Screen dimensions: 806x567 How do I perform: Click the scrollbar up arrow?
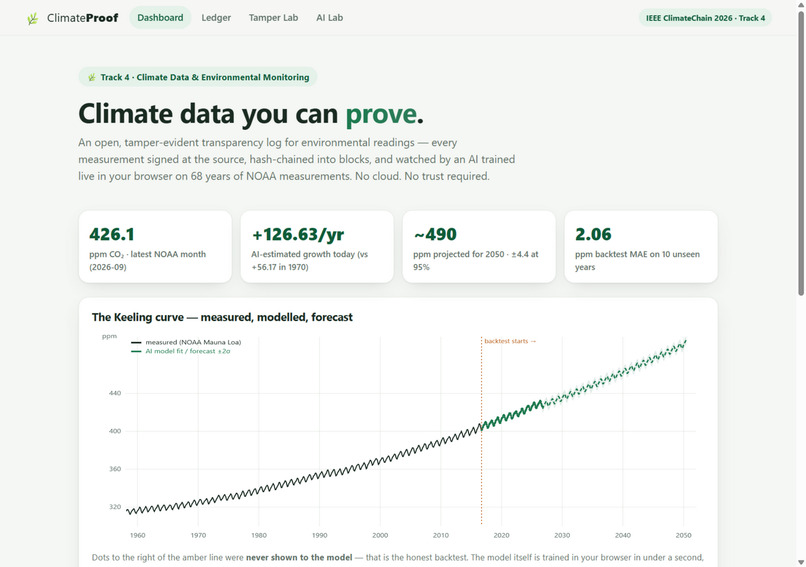801,5
